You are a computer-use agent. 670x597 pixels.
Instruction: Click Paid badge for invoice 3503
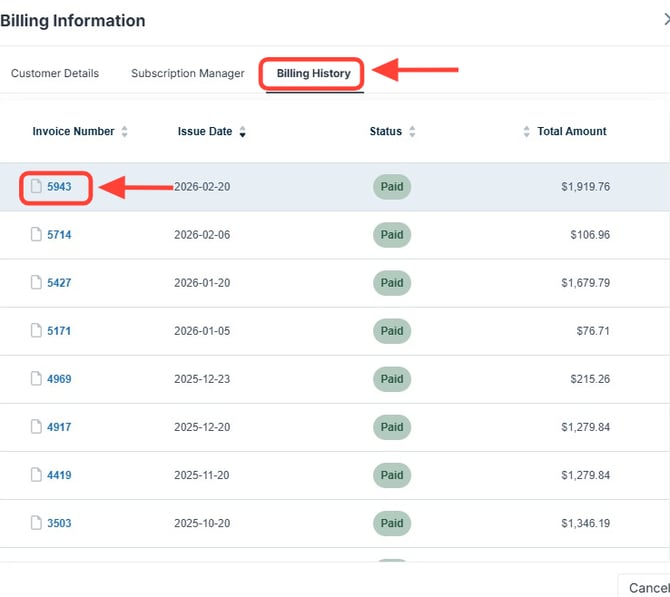coord(392,523)
